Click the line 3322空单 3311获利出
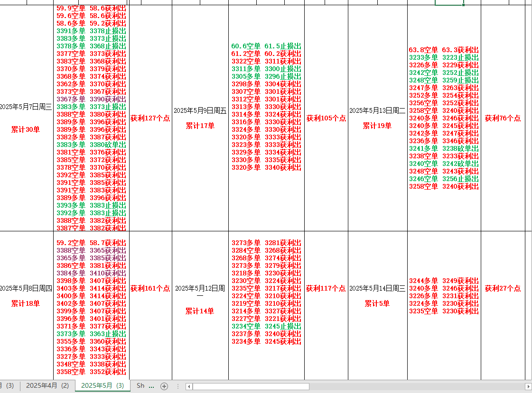This screenshot has height=393, width=532. point(266,61)
